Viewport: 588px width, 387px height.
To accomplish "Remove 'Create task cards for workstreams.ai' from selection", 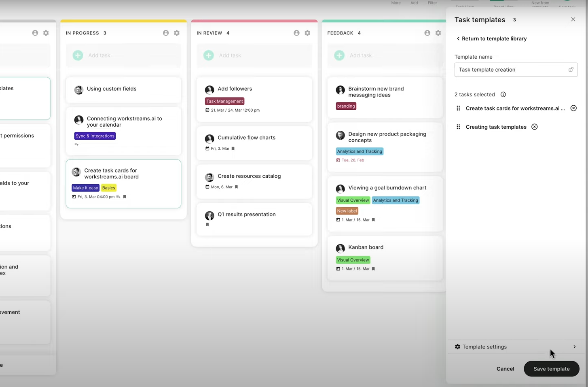I will tap(573, 108).
